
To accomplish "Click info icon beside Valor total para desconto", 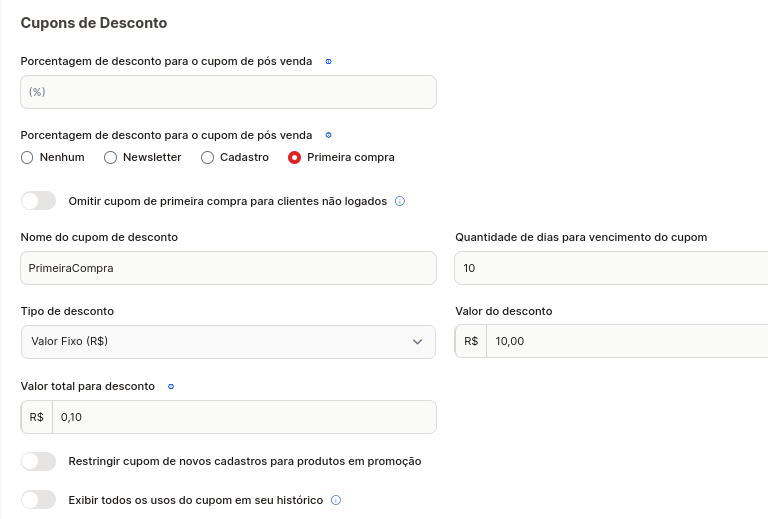I will coord(171,386).
